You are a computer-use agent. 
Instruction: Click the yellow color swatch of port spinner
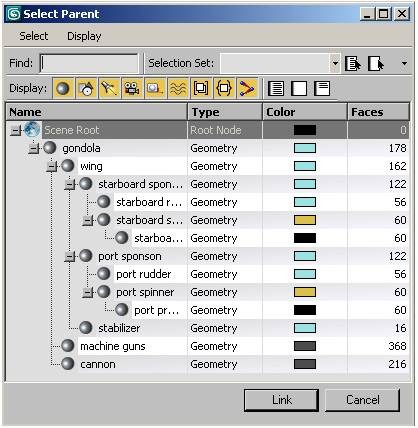(x=305, y=292)
